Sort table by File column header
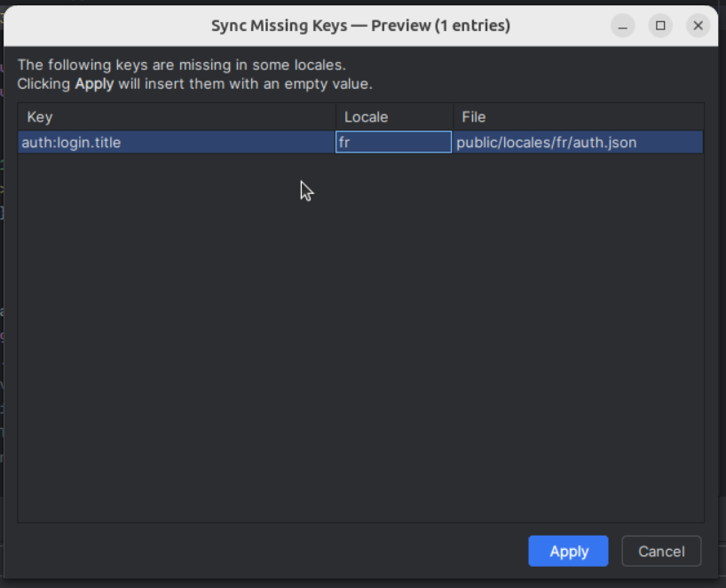This screenshot has width=726, height=588. pyautogui.click(x=579, y=117)
